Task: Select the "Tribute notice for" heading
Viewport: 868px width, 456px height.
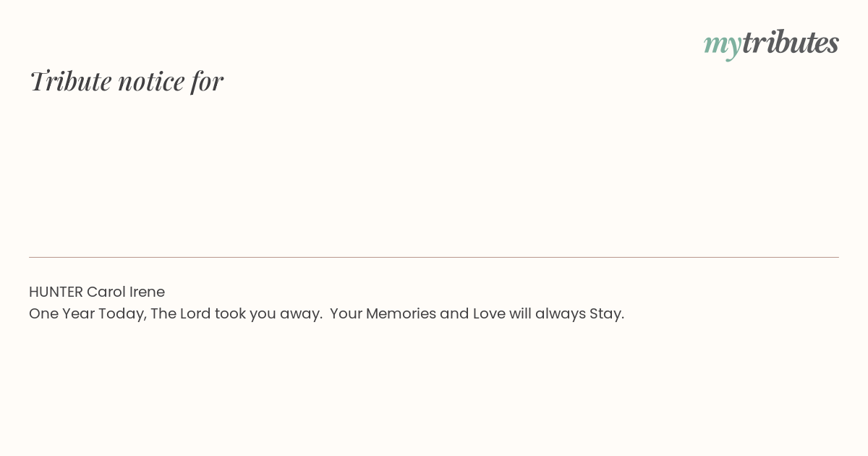Action: (126, 81)
